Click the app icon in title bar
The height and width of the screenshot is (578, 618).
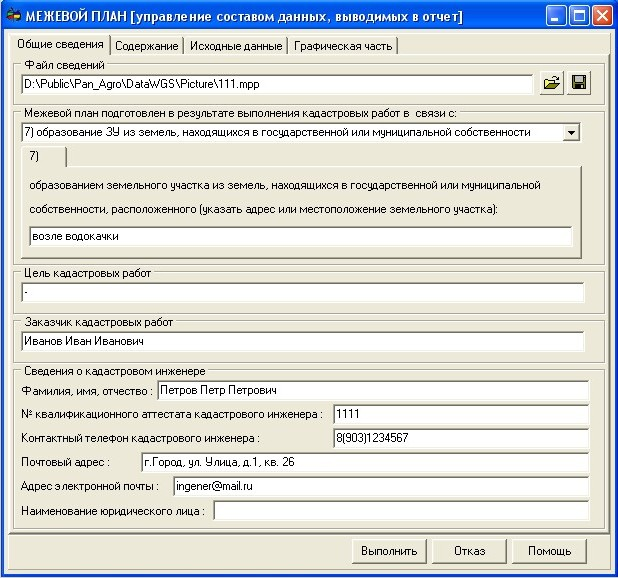point(15,16)
